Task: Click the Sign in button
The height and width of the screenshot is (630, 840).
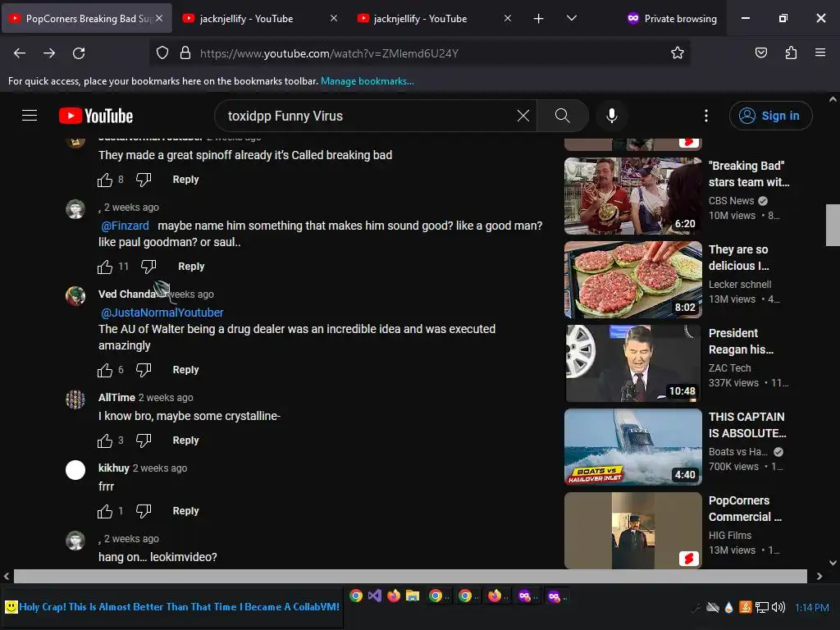Action: point(770,116)
